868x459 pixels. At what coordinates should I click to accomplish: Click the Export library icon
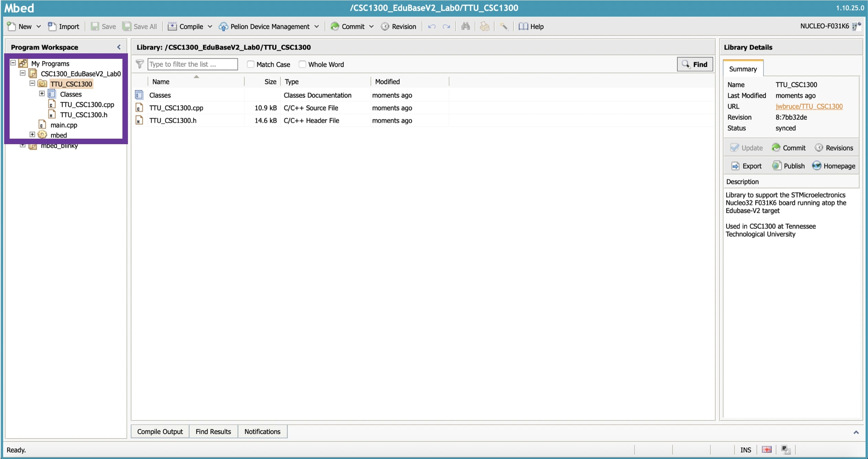tap(735, 166)
